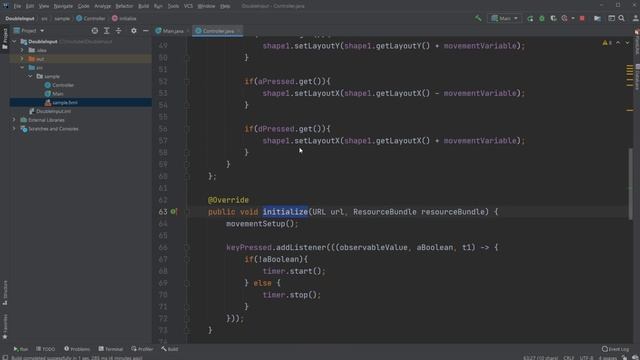Click the Expand All icon in Project panel
640x360 pixels.
pos(107,31)
